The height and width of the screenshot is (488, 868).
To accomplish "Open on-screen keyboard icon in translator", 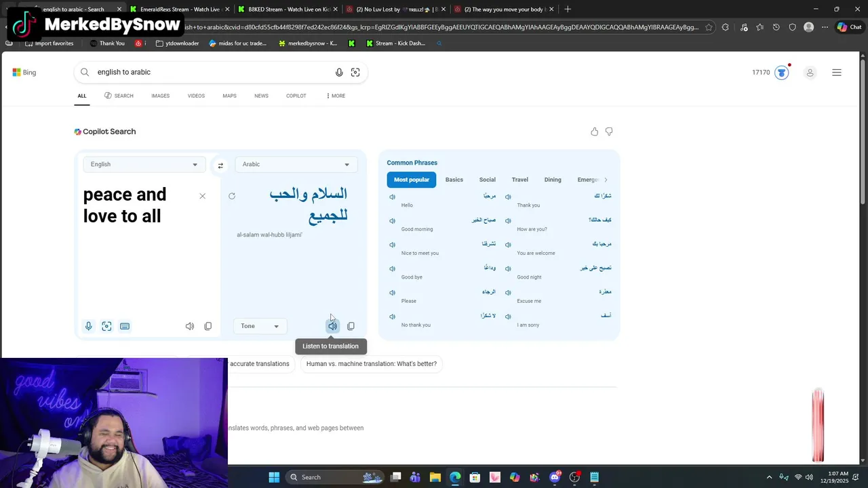I will pos(125,326).
